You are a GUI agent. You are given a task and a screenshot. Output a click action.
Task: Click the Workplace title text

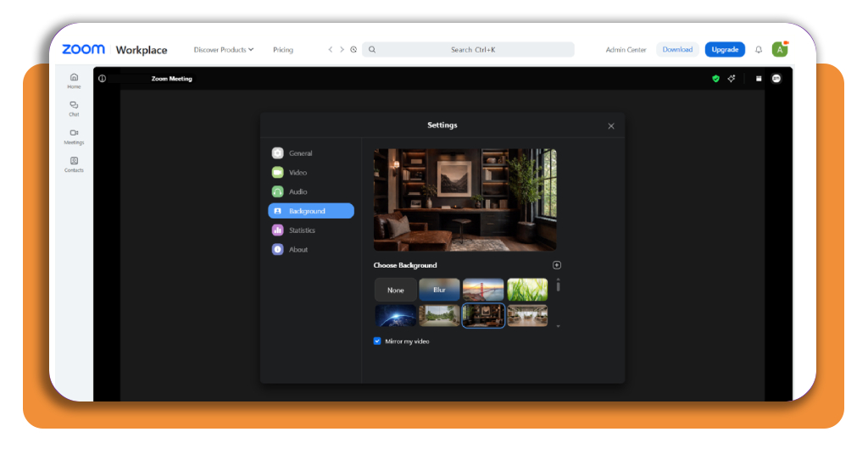pos(142,50)
